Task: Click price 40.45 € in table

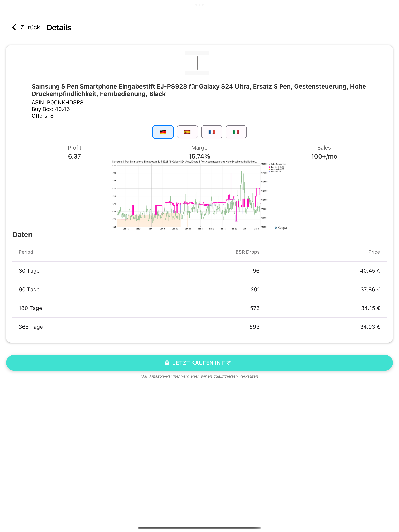Action: 370,271
